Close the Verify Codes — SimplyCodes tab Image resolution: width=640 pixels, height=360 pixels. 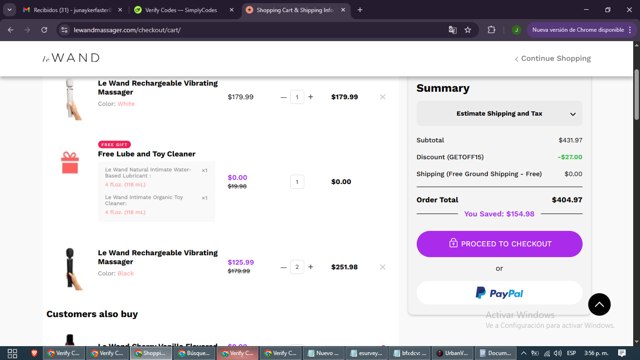coord(231,10)
